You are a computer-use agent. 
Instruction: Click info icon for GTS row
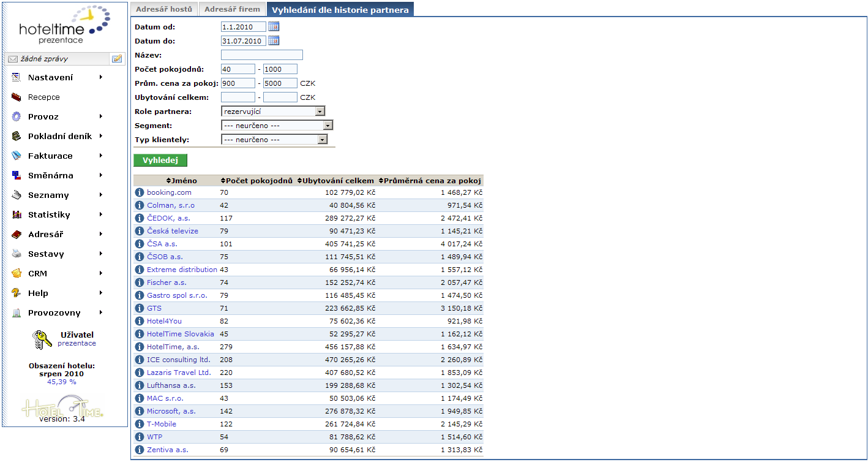pyautogui.click(x=140, y=308)
